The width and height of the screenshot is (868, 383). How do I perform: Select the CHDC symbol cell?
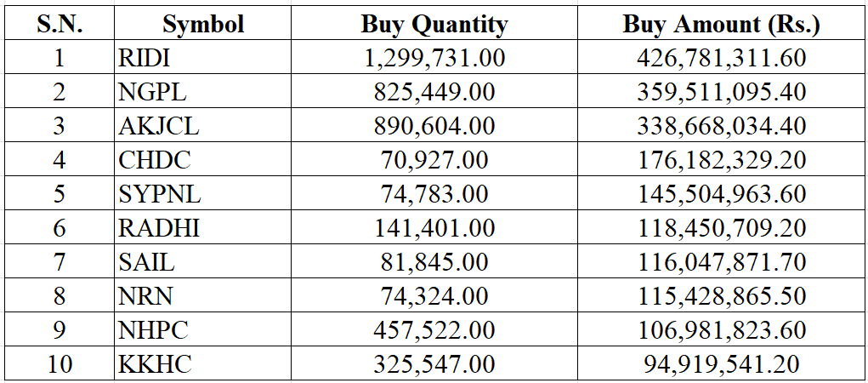point(155,160)
